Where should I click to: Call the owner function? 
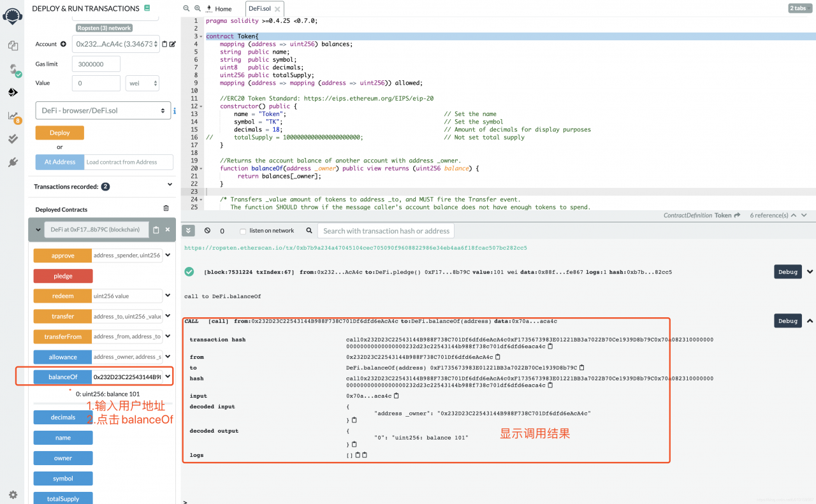pos(63,458)
